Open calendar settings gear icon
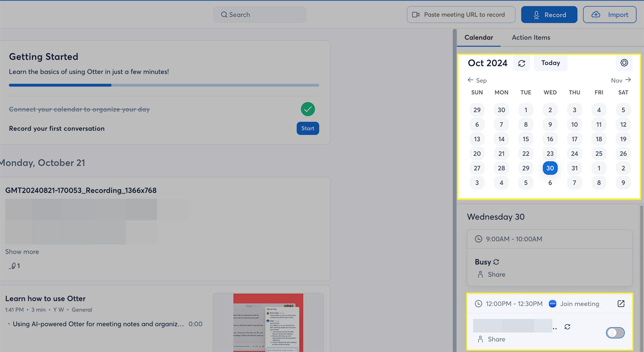Screen dimensions: 644x352 coord(624,63)
